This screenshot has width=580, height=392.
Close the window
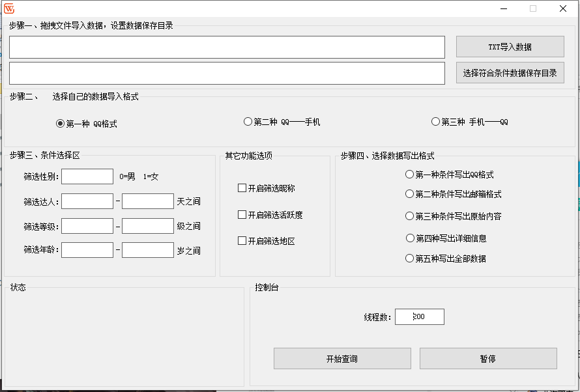563,8
